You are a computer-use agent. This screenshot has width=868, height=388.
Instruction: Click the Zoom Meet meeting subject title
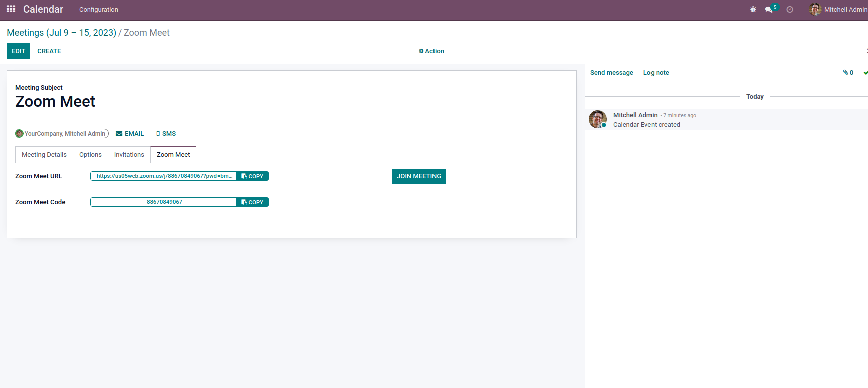click(x=55, y=102)
